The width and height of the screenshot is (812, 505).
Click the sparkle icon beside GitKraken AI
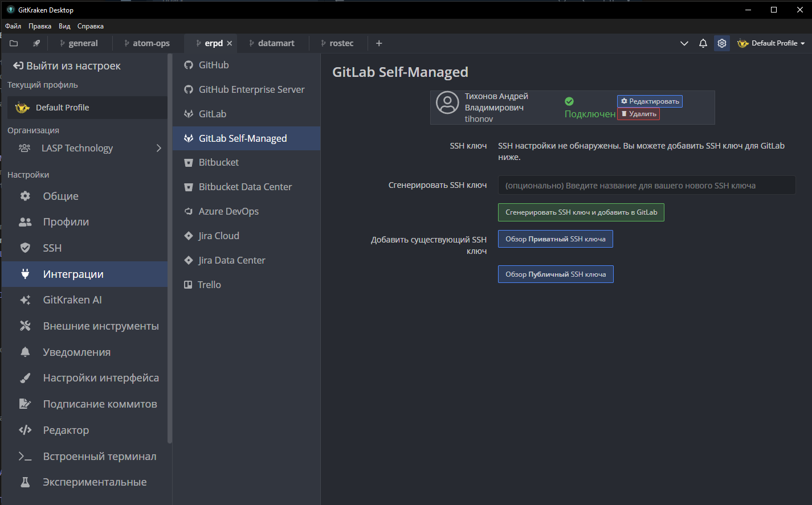(x=25, y=300)
